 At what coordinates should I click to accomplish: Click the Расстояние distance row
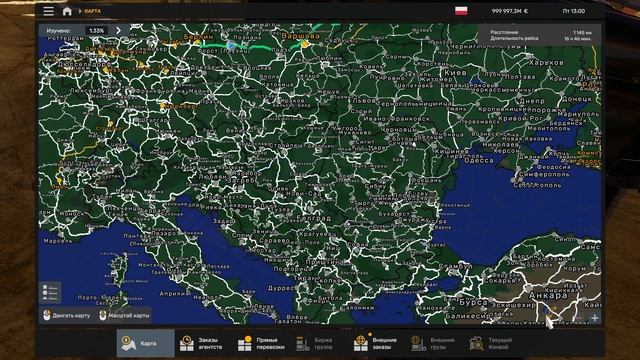pyautogui.click(x=540, y=32)
